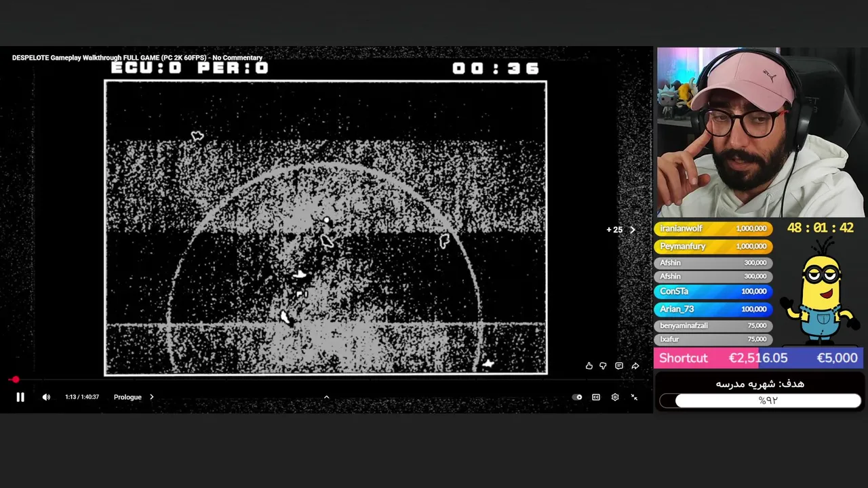The width and height of the screenshot is (868, 488).
Task: Click the Persian goal text above the progress bar
Action: pos(760,384)
